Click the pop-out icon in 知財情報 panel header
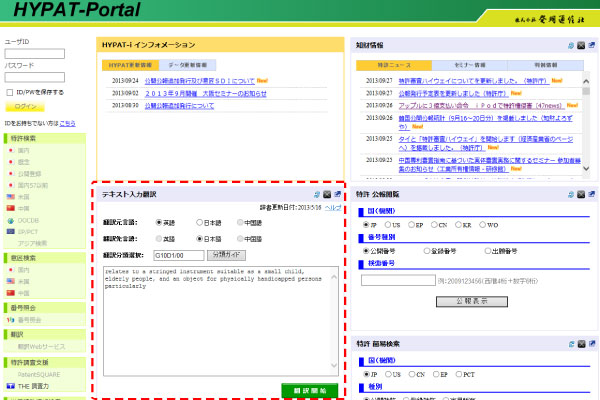600x400 pixels. [591, 45]
